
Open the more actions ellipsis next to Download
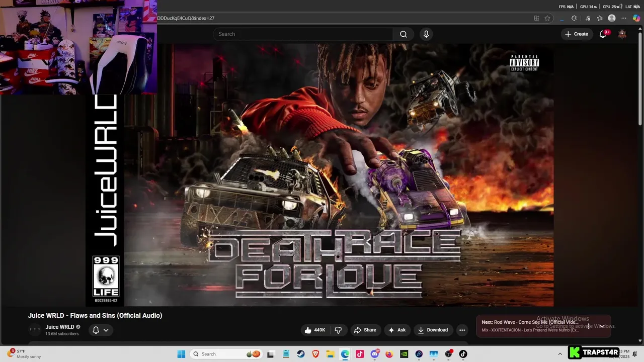(462, 330)
